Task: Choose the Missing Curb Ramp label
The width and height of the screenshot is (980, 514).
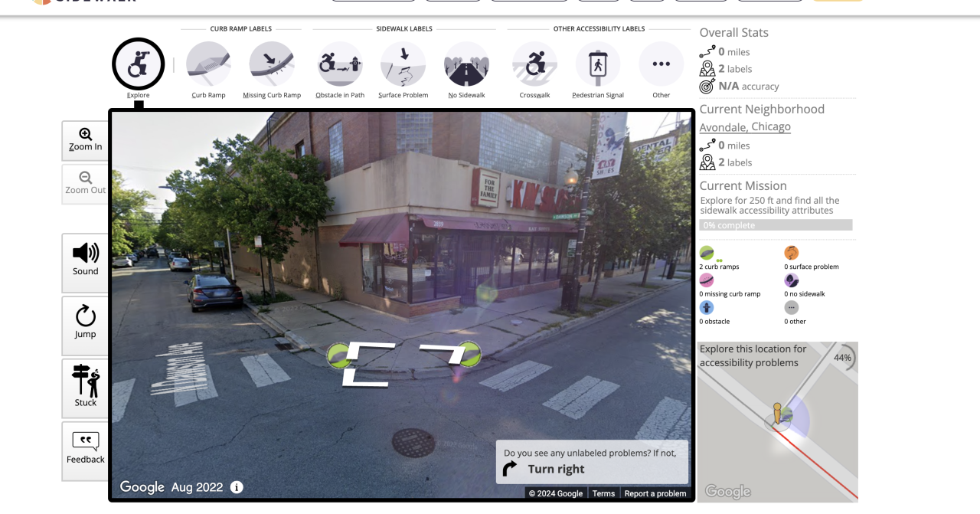Action: click(272, 64)
